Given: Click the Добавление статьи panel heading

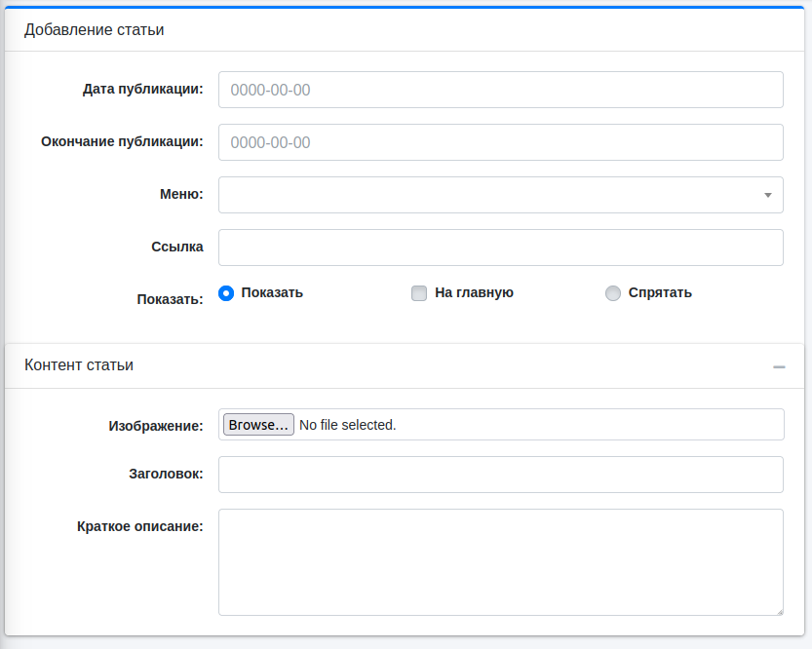Looking at the screenshot, I should coord(94,30).
